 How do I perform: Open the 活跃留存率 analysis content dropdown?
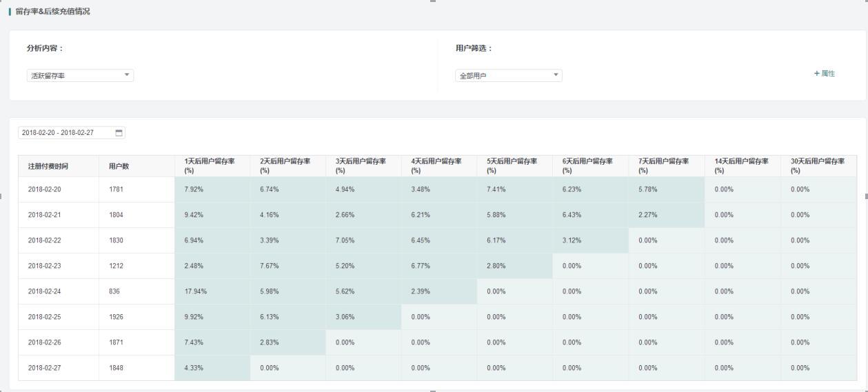80,76
